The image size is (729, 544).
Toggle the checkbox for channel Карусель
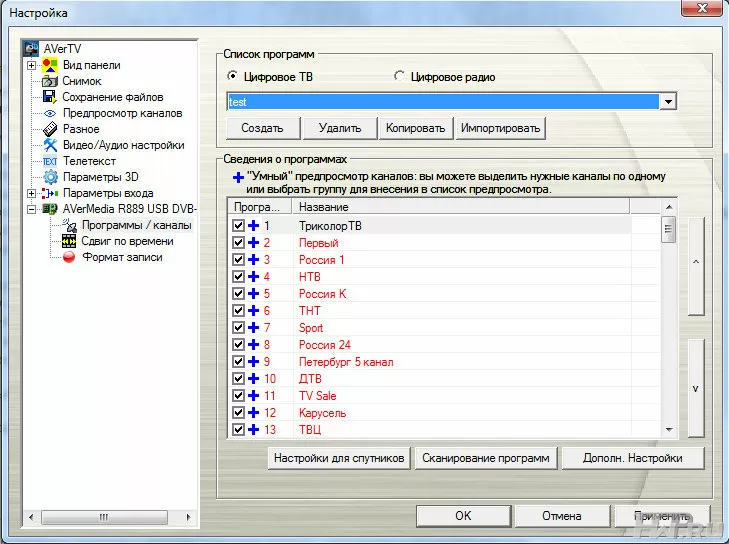click(238, 413)
